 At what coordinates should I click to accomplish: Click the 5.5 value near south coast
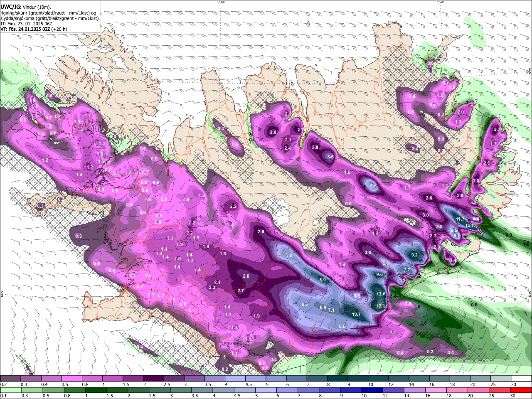(342, 326)
